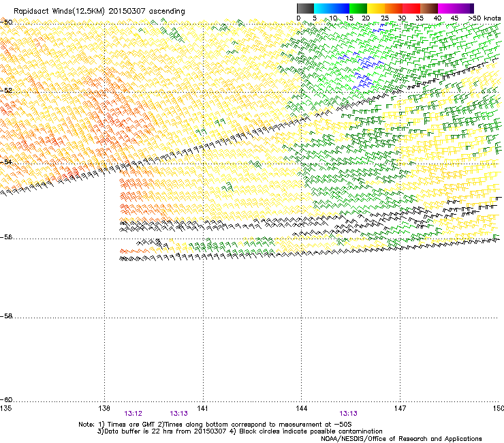Screen dimensions: 504x443
Task: Click the legend value 20
Action: [x=366, y=18]
